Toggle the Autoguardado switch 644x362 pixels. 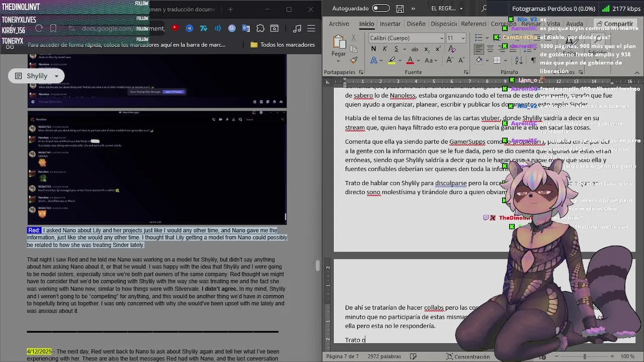(381, 9)
